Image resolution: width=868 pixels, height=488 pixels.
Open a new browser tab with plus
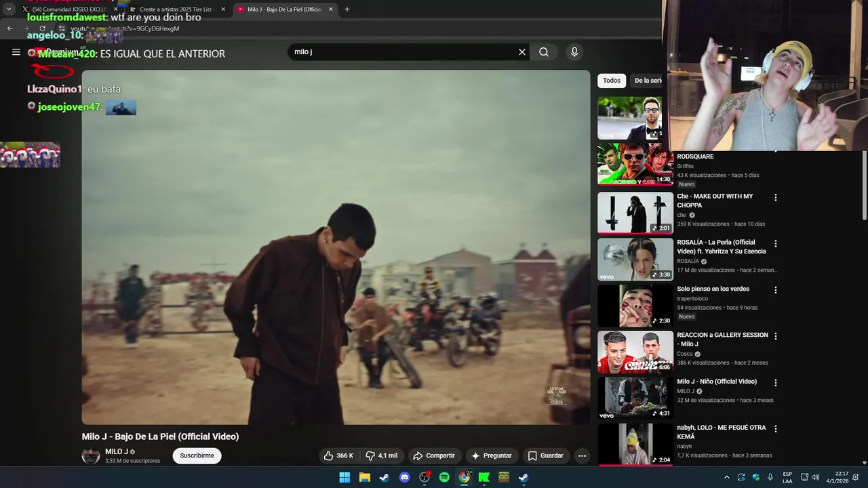click(x=347, y=9)
